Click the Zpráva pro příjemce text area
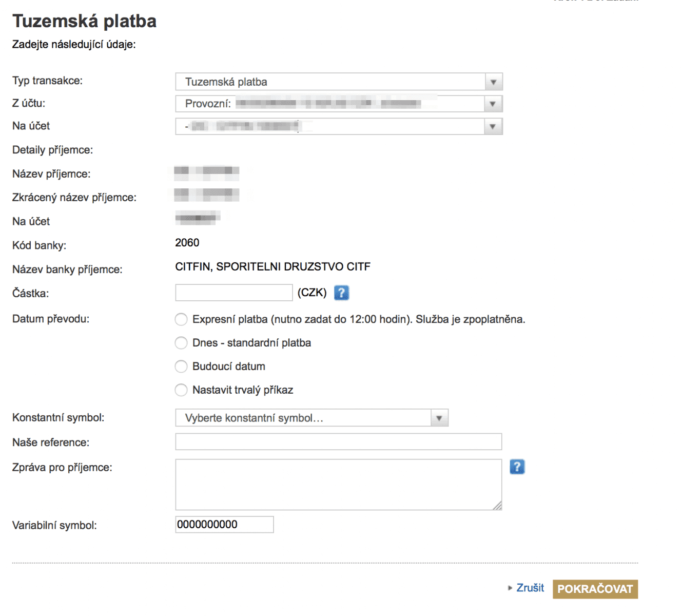This screenshot has width=682, height=616. point(339,485)
